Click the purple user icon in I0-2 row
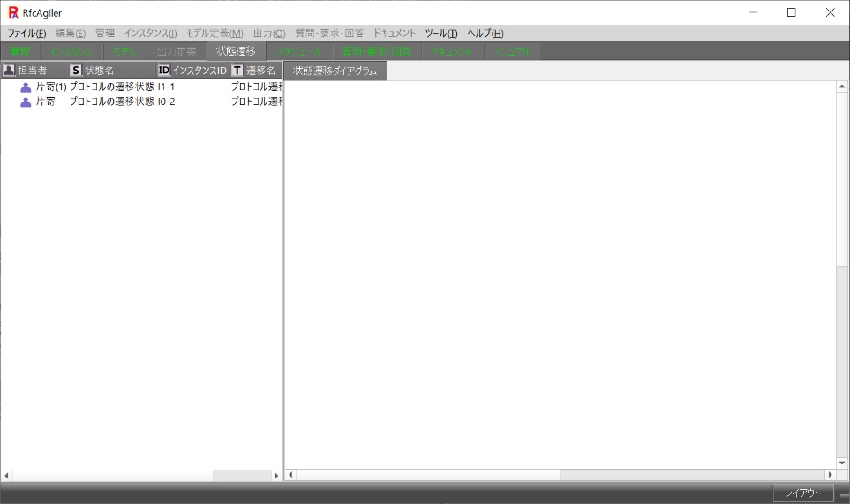 tap(26, 102)
